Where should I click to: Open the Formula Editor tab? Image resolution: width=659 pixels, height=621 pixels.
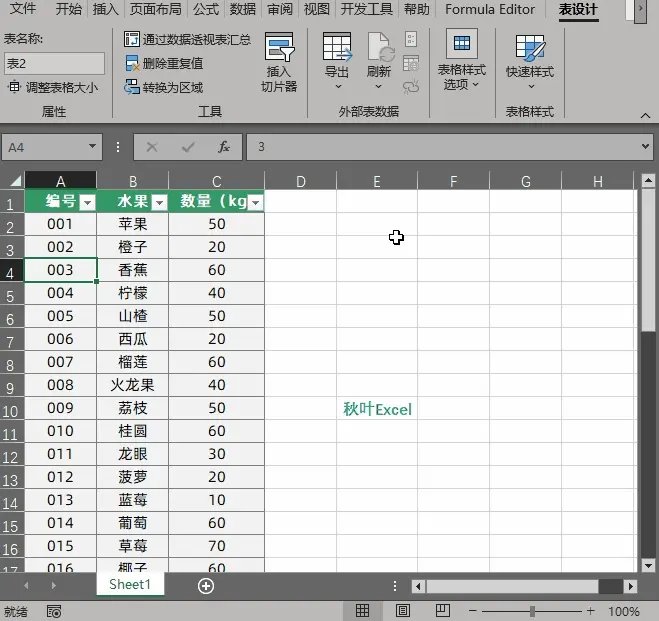tap(490, 8)
